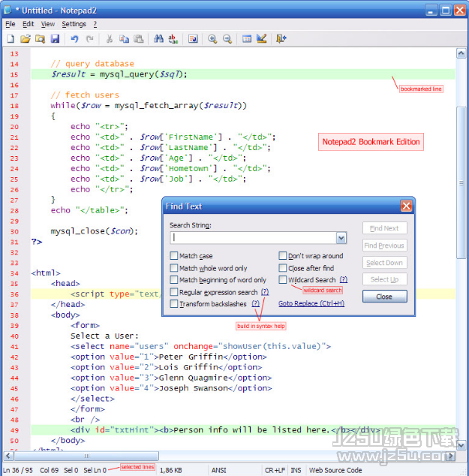The image size is (469, 476).
Task: Enable Close after find
Action: pos(282,268)
